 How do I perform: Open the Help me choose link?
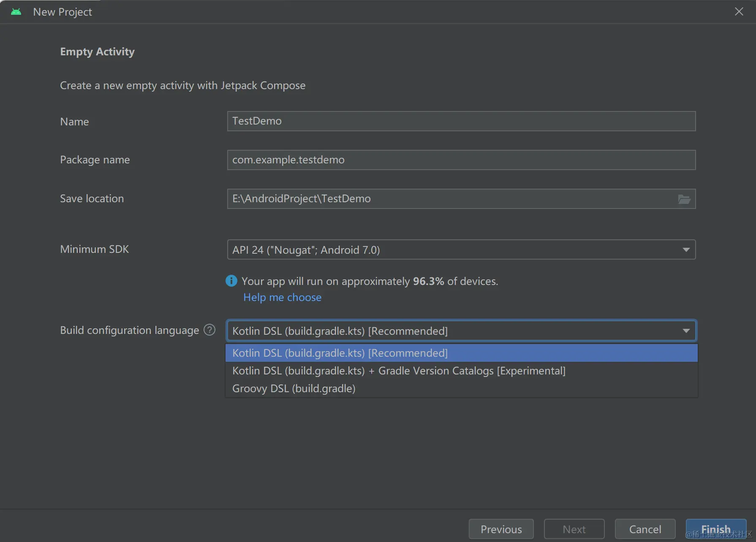click(x=282, y=298)
